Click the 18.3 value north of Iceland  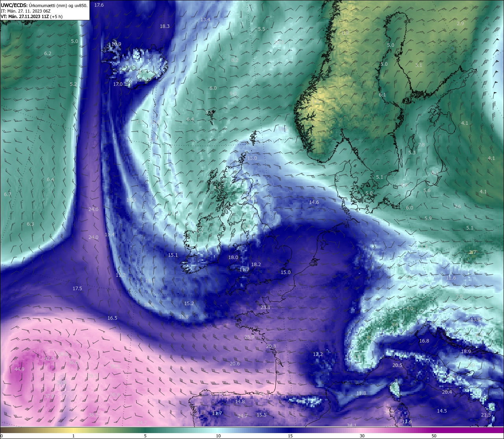tap(165, 26)
